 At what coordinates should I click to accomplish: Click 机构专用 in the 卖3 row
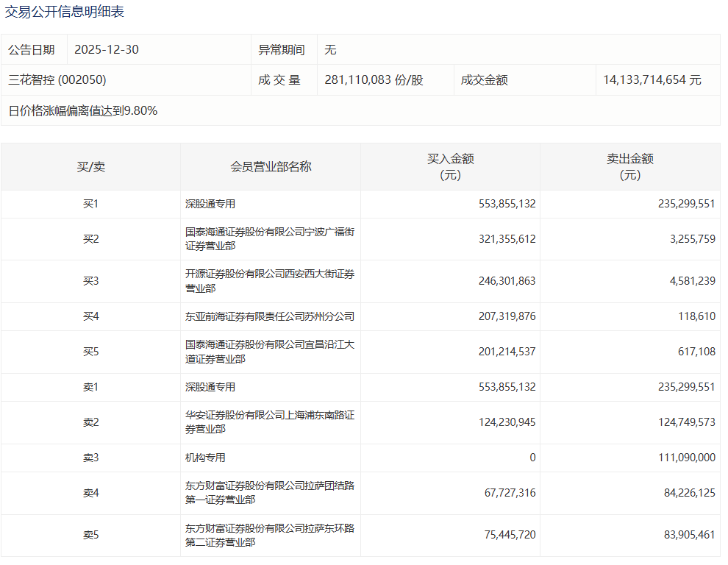tap(205, 458)
